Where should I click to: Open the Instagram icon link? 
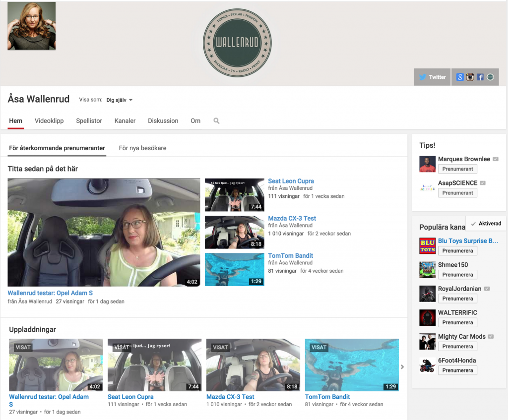click(470, 77)
